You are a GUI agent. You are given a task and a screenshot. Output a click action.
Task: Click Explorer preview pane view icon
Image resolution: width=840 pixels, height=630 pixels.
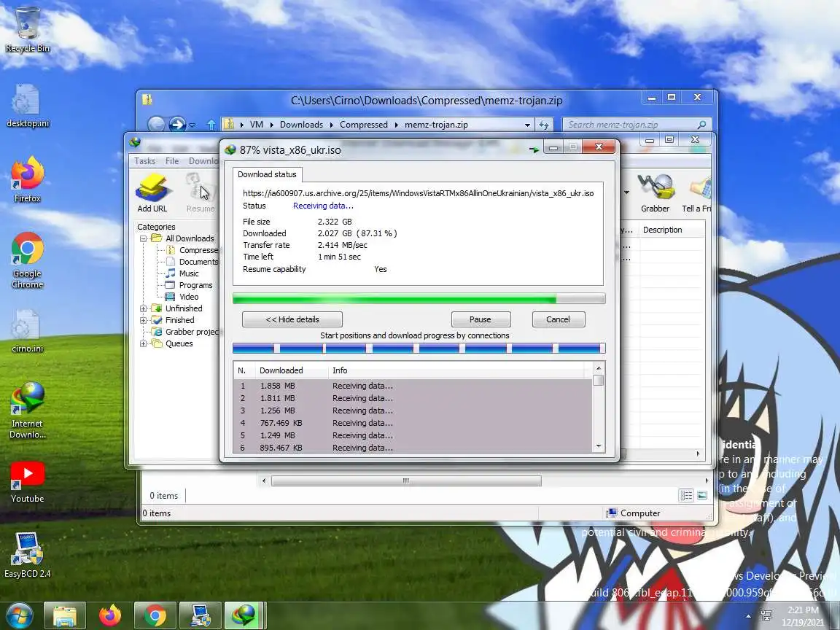[x=702, y=496]
